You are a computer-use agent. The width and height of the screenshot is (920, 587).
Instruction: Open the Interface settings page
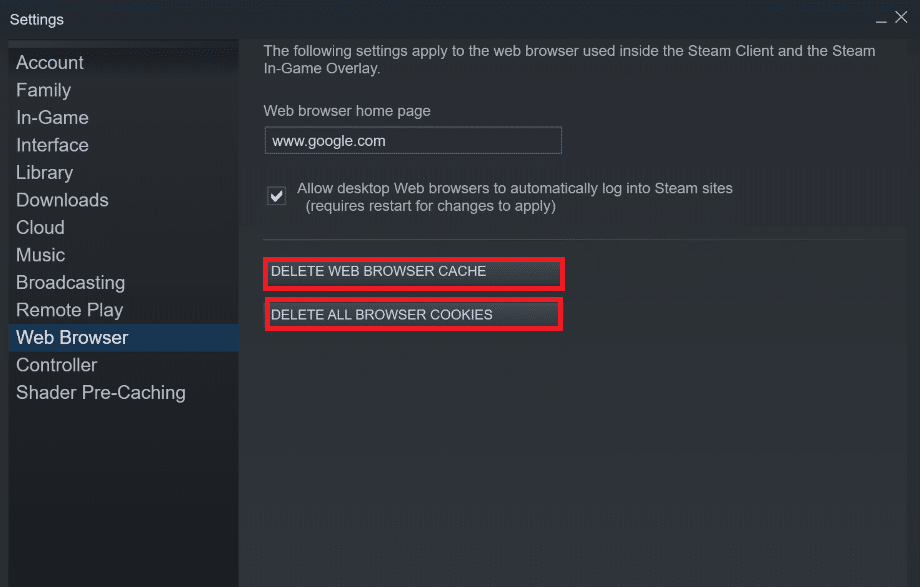click(52, 145)
